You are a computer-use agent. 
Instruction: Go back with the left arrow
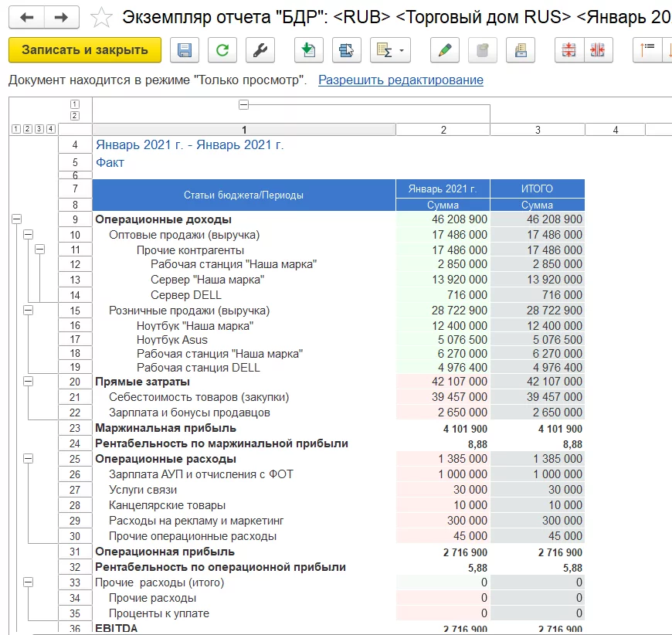click(25, 17)
